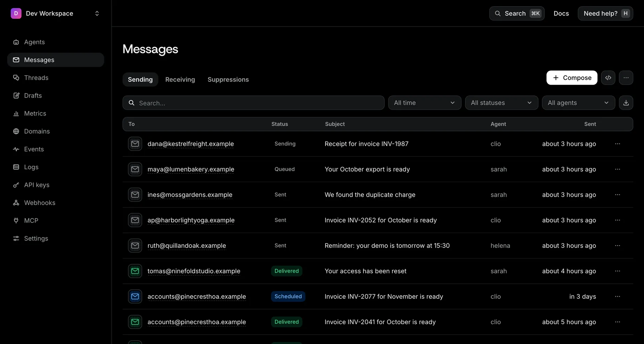The height and width of the screenshot is (344, 644).
Task: Navigate to Events
Action: click(x=55, y=149)
